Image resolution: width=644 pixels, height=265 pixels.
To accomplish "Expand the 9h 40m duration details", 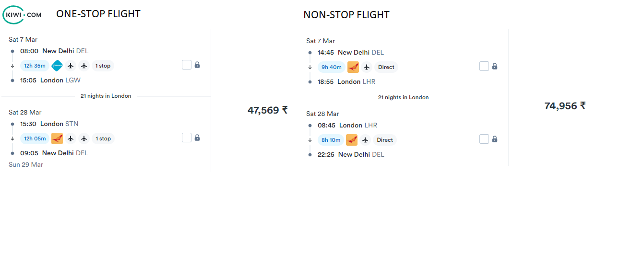I will coord(332,67).
